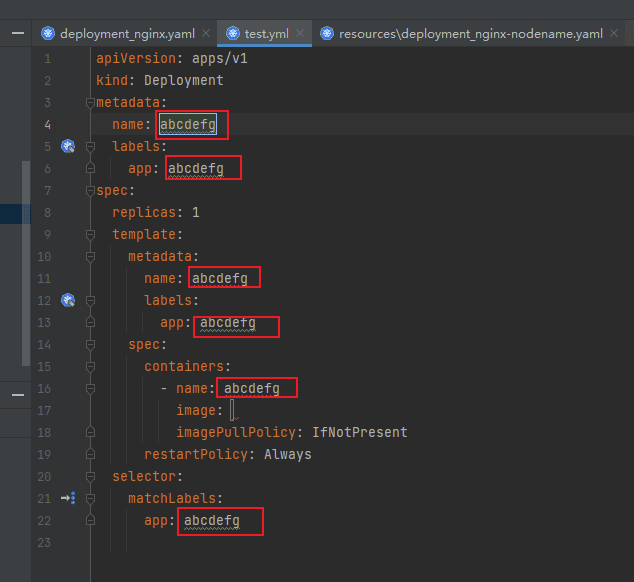Click the left panel vertical scrollbar
The width and height of the screenshot is (634, 582).
point(26,263)
